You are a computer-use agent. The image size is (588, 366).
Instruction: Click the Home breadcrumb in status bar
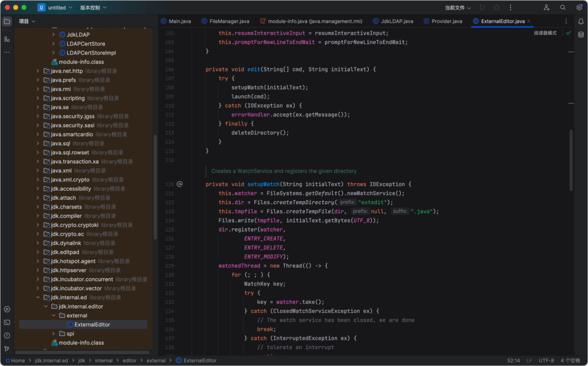click(x=15, y=360)
